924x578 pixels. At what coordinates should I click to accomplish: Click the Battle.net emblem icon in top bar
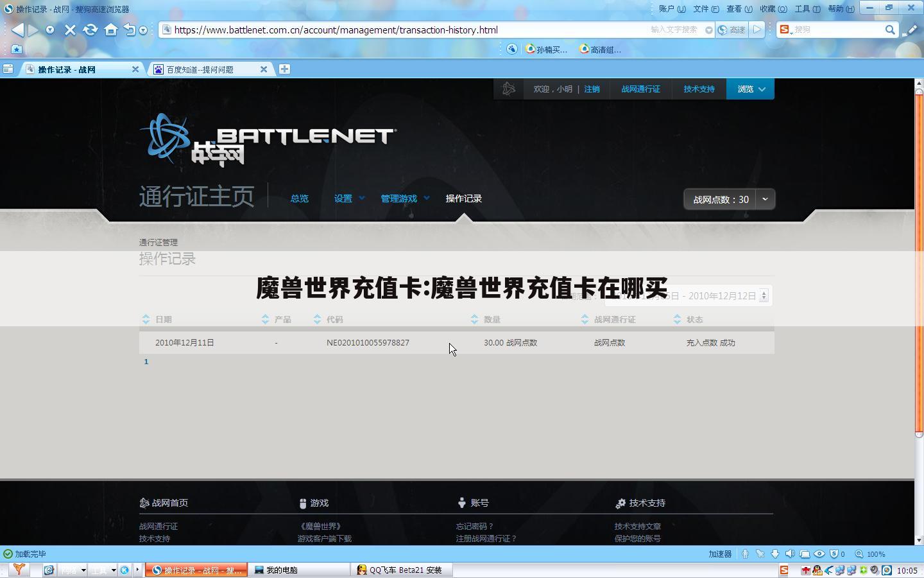tap(509, 89)
